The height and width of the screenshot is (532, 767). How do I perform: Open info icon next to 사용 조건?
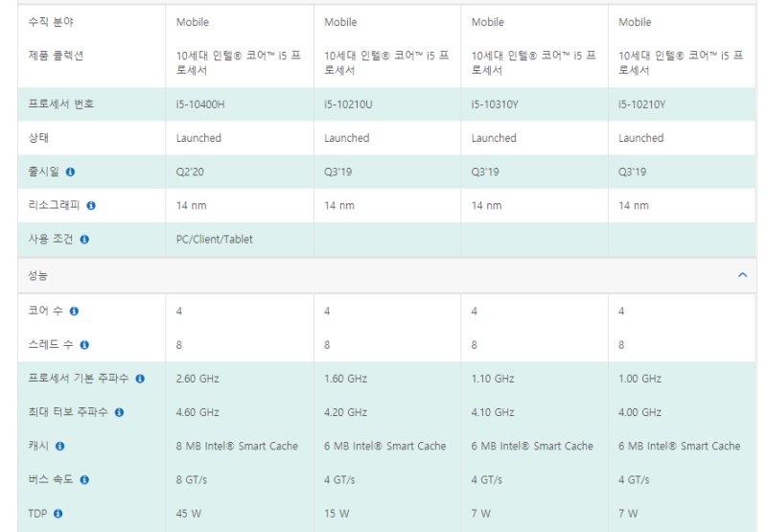coord(84,240)
